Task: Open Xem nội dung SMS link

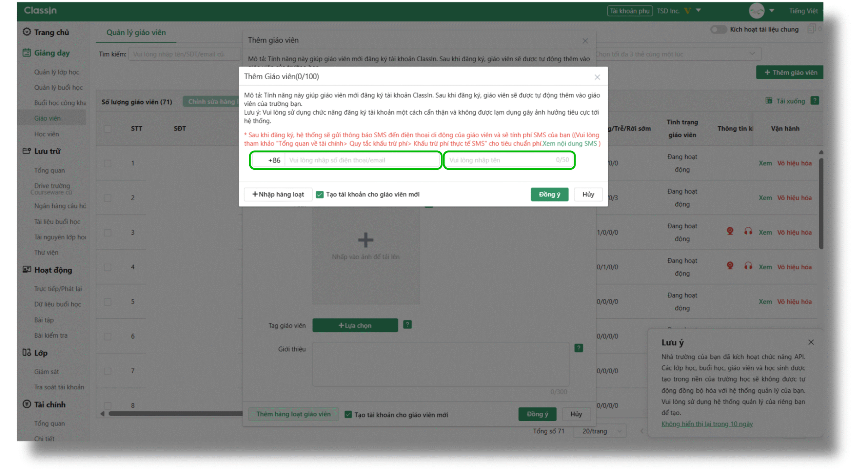Action: pyautogui.click(x=569, y=143)
